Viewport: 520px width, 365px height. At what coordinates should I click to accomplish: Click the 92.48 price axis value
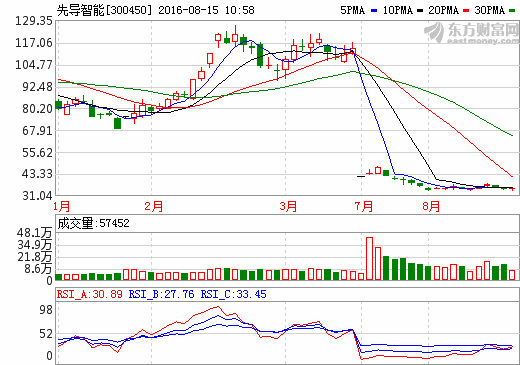point(37,87)
